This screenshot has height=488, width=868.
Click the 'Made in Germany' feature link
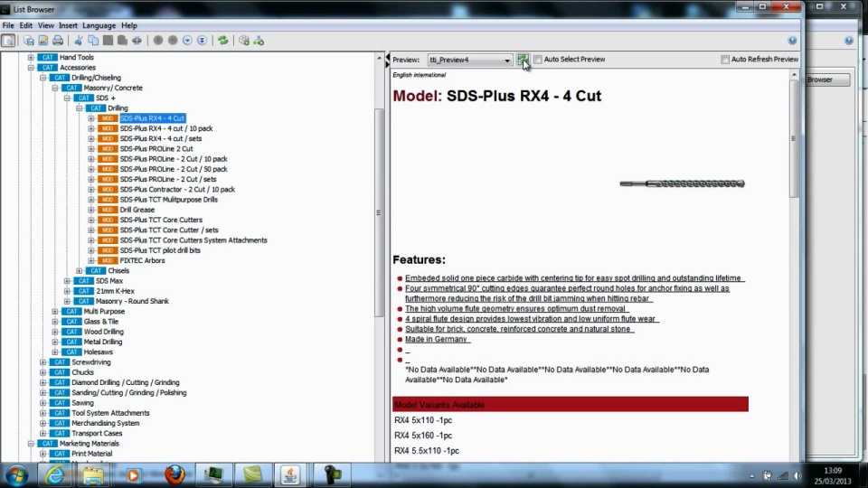tap(436, 339)
